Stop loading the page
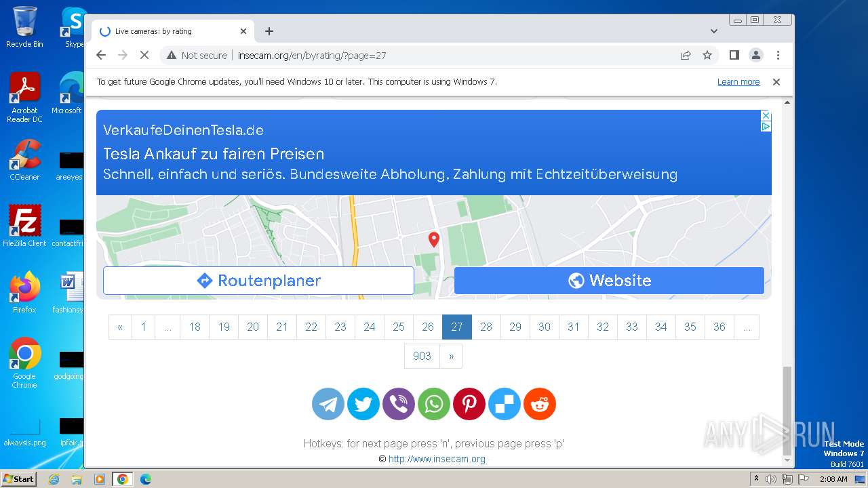The height and width of the screenshot is (488, 868). coord(144,55)
